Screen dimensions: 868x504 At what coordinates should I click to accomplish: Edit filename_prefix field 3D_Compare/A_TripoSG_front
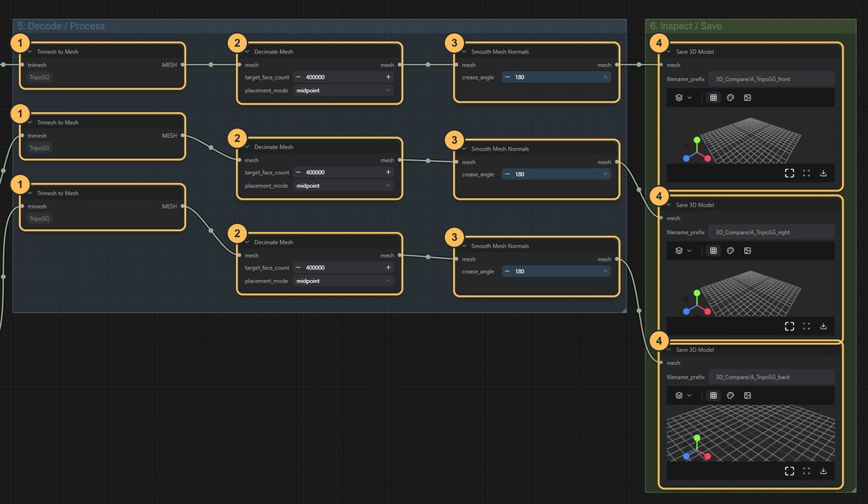click(771, 79)
